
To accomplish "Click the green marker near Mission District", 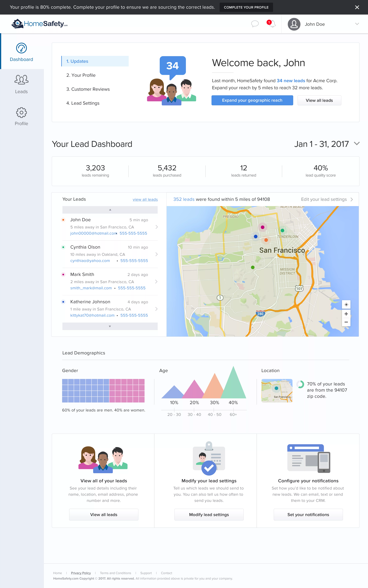I will coord(253,267).
